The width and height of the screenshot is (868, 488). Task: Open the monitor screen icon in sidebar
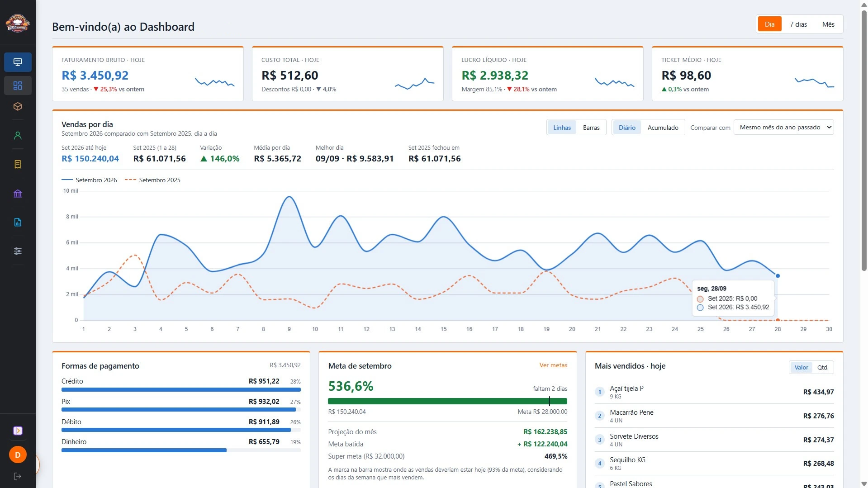(x=18, y=62)
